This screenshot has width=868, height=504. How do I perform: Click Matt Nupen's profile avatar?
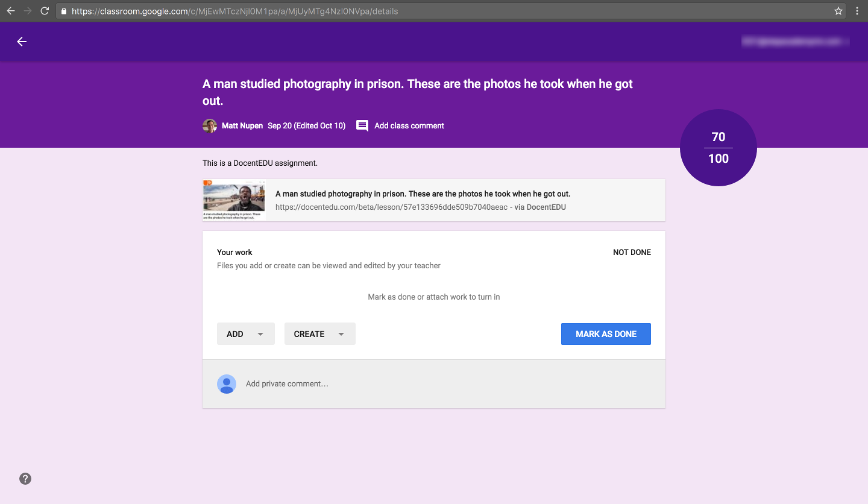point(210,126)
